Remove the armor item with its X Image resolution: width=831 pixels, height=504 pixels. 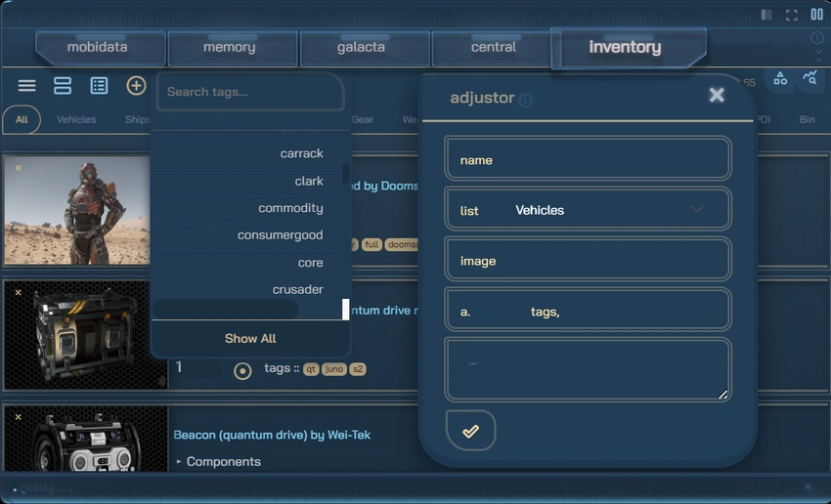tap(18, 168)
